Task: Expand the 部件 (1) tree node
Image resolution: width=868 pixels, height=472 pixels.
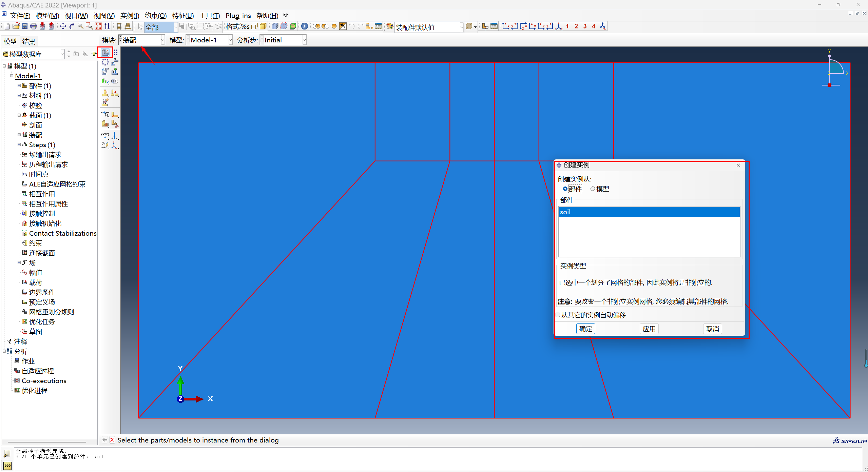Action: pyautogui.click(x=19, y=86)
